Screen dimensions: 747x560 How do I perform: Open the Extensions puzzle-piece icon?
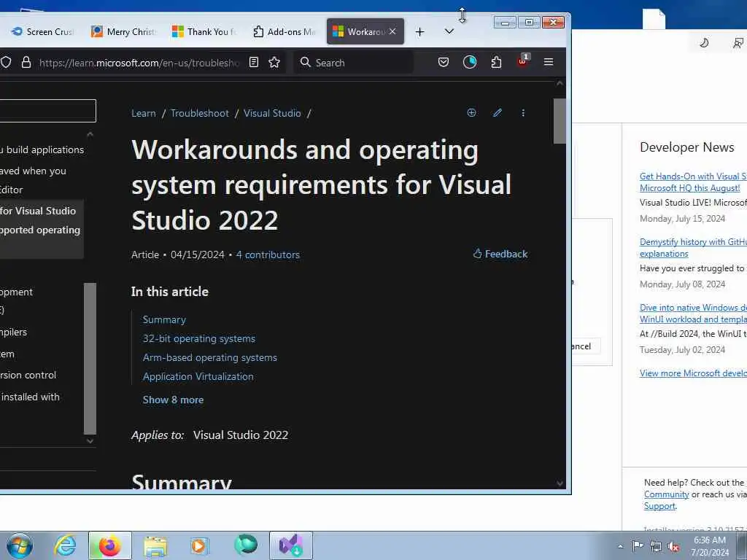click(496, 63)
